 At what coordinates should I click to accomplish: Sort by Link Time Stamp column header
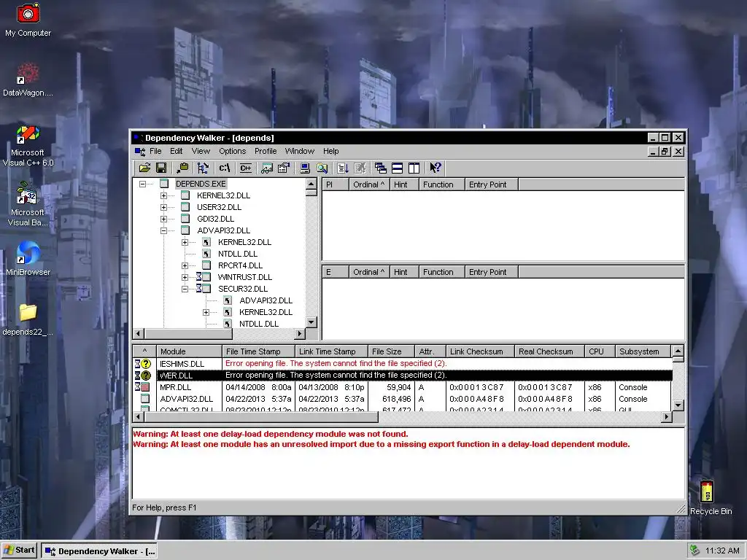click(x=331, y=351)
